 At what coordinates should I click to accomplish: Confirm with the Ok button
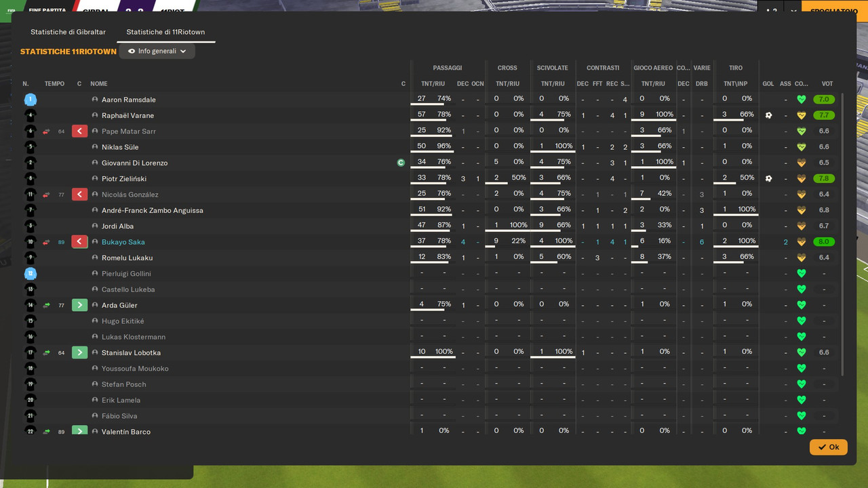[828, 447]
